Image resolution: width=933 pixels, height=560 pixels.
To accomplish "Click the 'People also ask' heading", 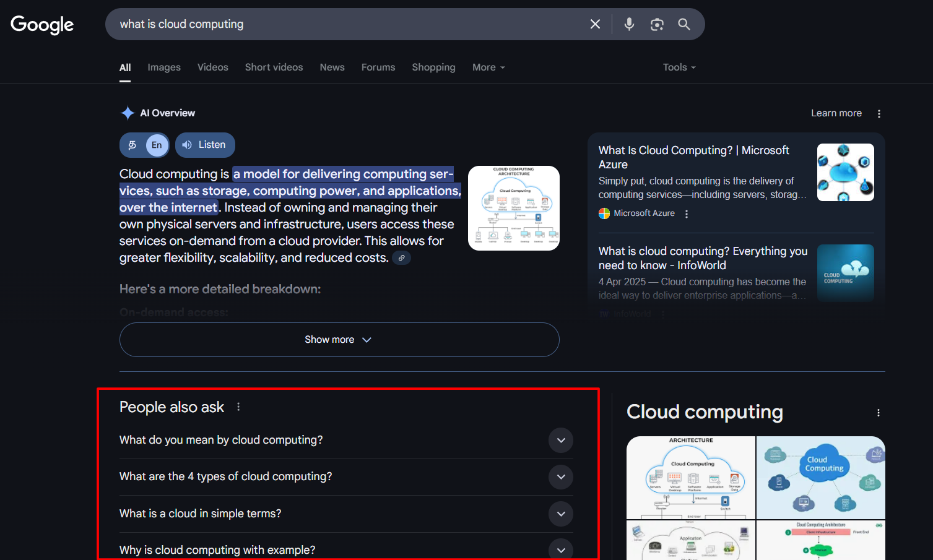I will click(171, 407).
